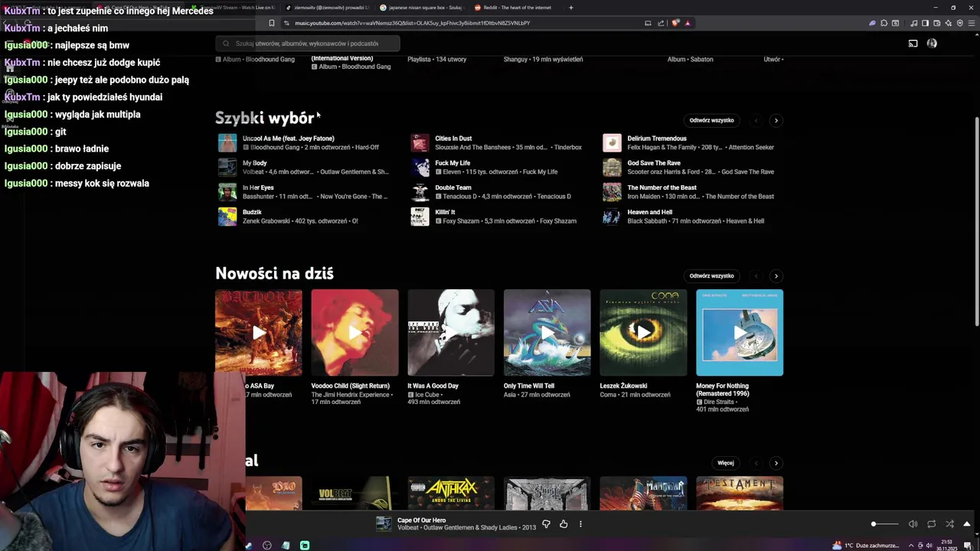Image resolution: width=980 pixels, height=551 pixels.
Task: Play Only Time Will Tell cover
Action: [547, 333]
